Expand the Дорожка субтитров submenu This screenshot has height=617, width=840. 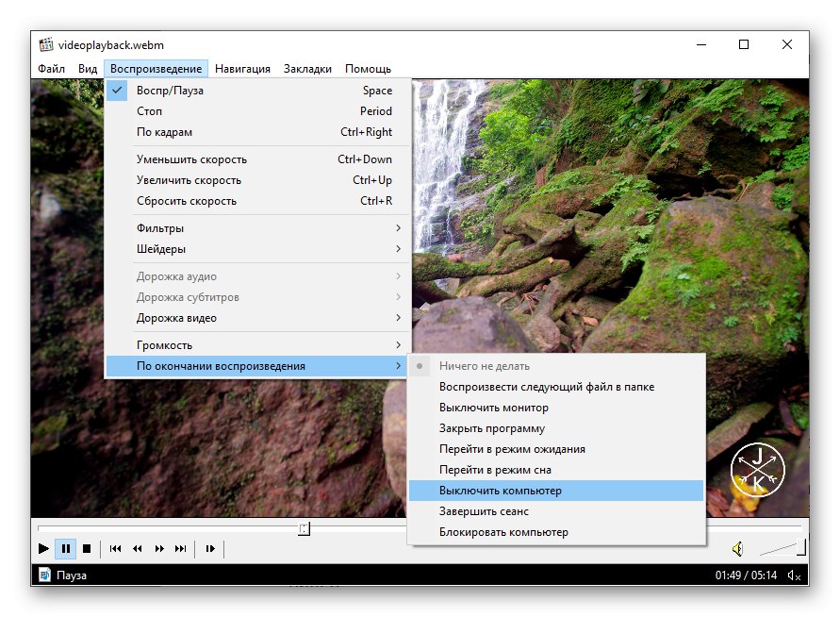click(258, 297)
